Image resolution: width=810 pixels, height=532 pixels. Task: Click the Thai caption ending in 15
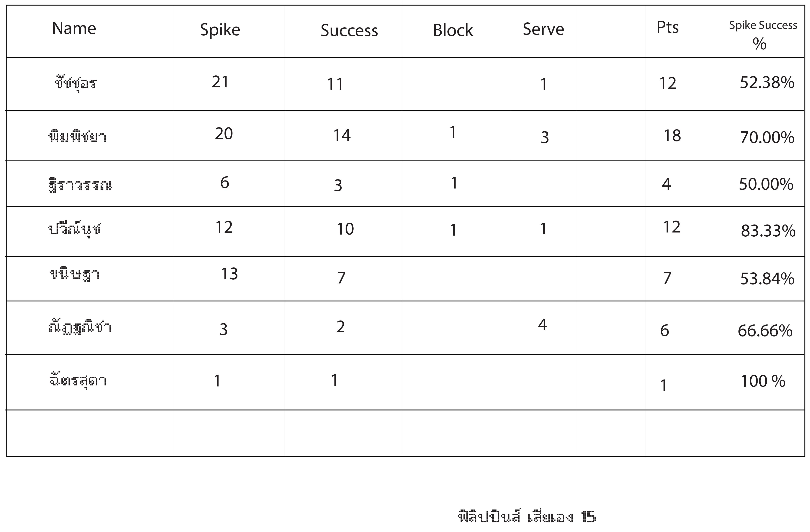[526, 517]
